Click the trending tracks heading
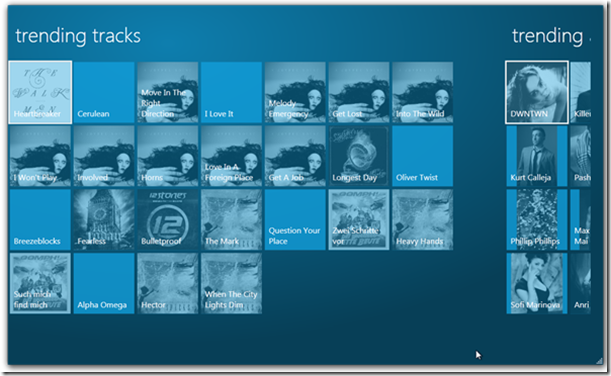 (x=78, y=36)
